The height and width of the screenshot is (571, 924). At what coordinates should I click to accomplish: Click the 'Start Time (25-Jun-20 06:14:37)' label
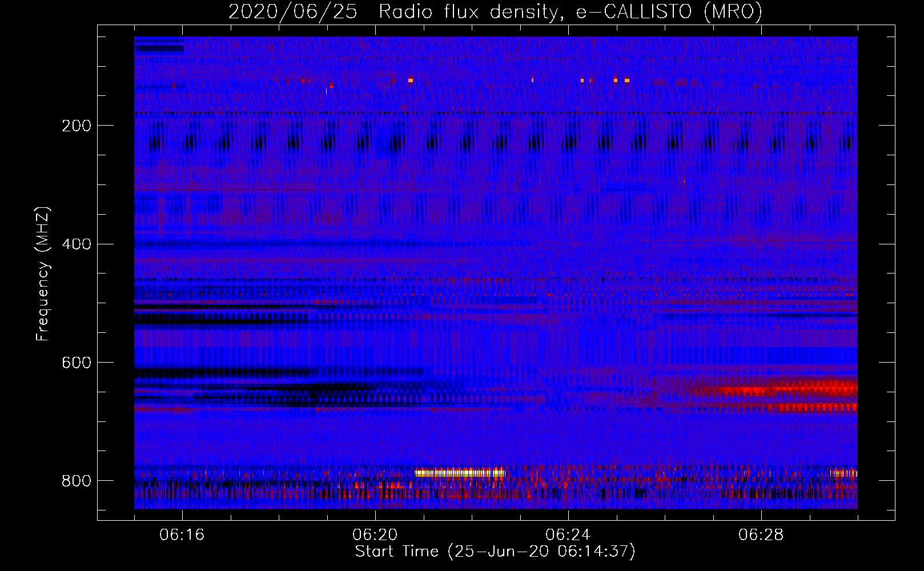[495, 552]
